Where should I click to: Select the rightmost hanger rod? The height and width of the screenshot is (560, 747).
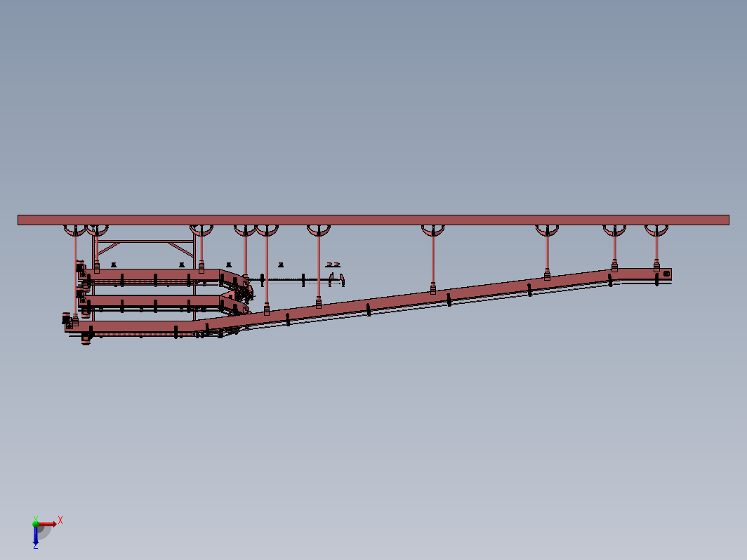point(656,248)
